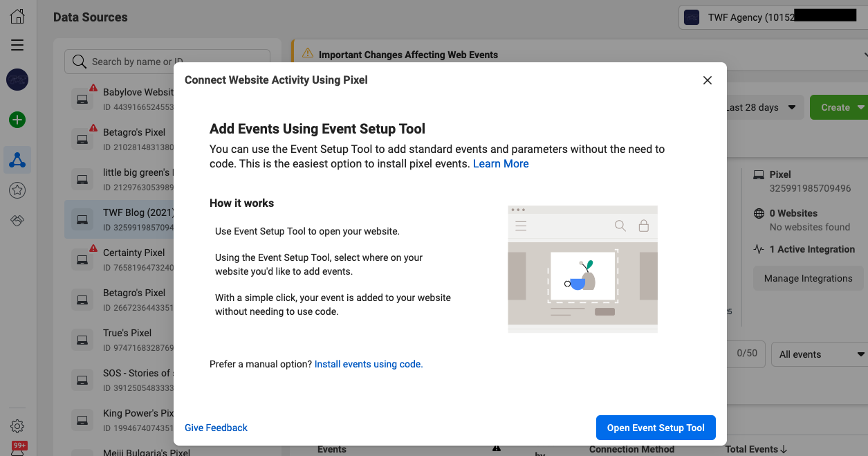This screenshot has height=456, width=868.
Task: Open the Last 28 days dropdown
Action: point(761,107)
